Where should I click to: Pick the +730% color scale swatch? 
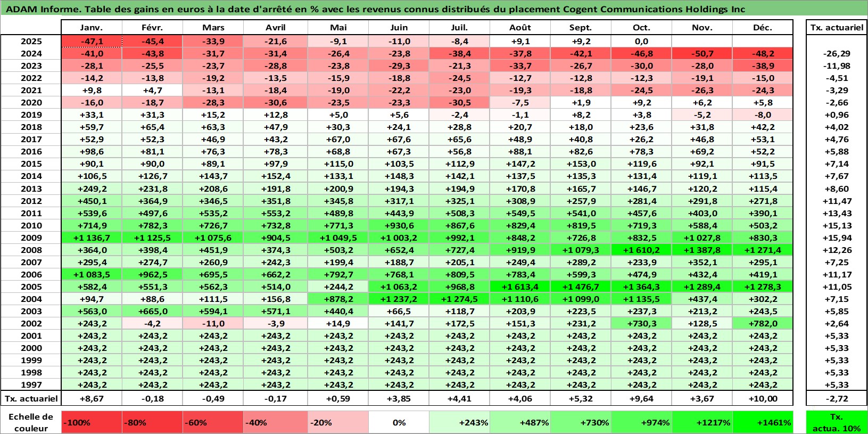point(581,422)
